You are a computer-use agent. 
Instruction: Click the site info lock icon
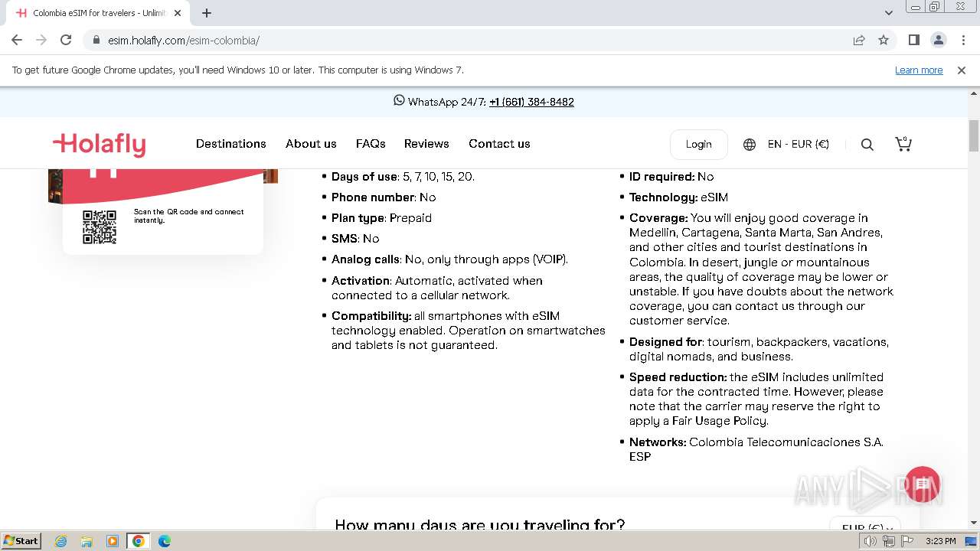(x=96, y=40)
